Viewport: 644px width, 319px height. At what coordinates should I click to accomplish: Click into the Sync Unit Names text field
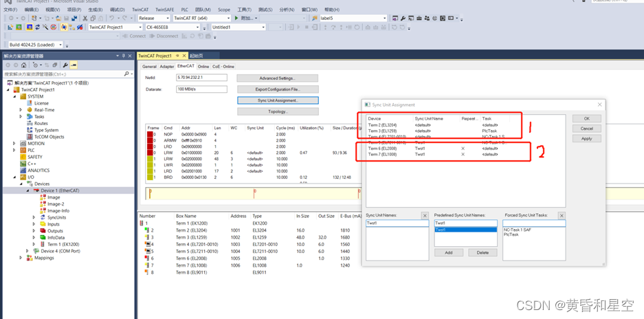coord(397,223)
